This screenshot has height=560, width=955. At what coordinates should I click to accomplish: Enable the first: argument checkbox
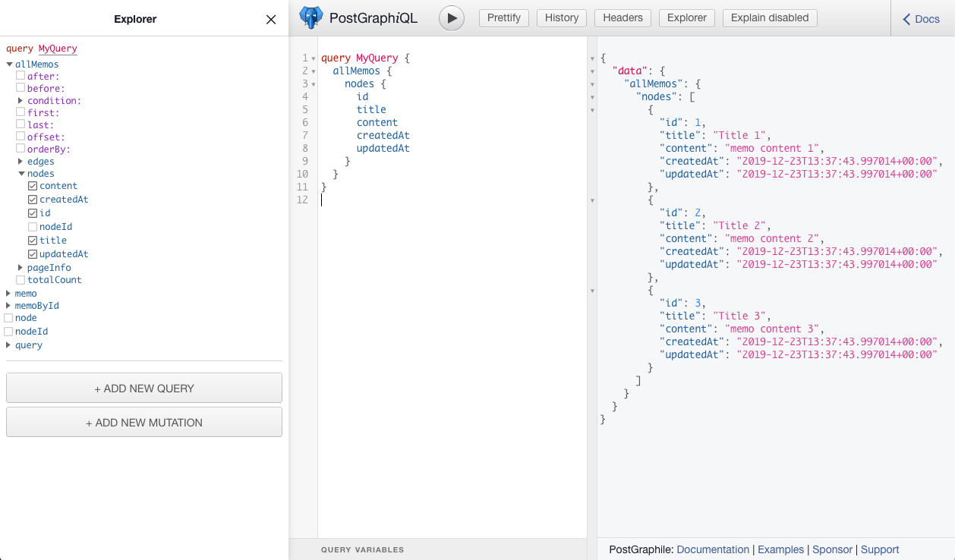(20, 112)
